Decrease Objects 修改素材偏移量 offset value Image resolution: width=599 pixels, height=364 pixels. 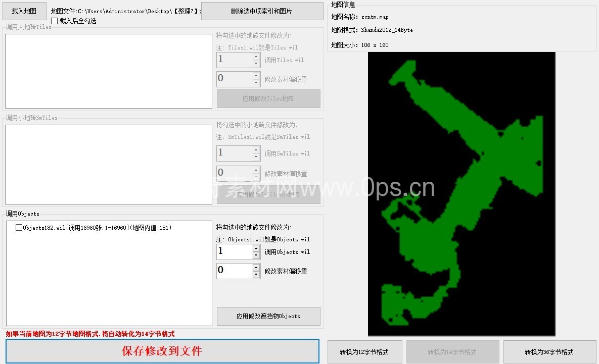[x=256, y=275]
